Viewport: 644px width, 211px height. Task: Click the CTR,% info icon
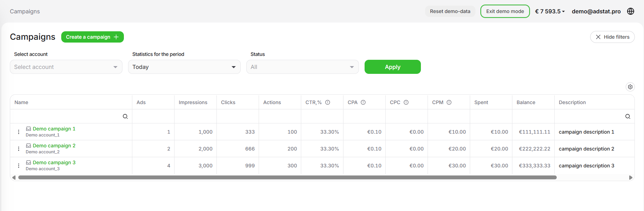328,102
